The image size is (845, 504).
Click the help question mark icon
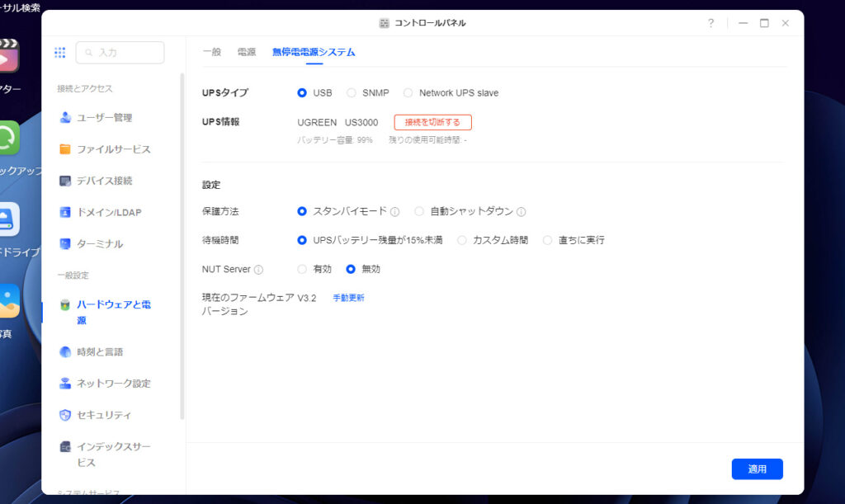click(x=710, y=23)
